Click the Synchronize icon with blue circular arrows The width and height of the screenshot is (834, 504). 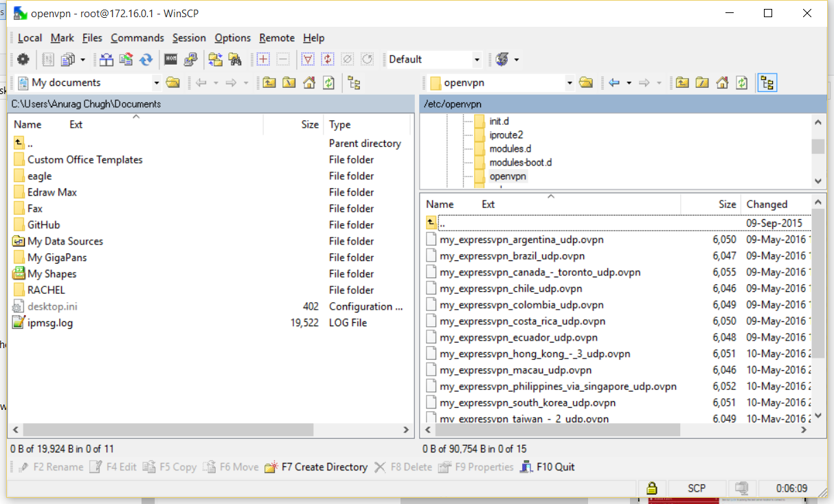point(146,60)
